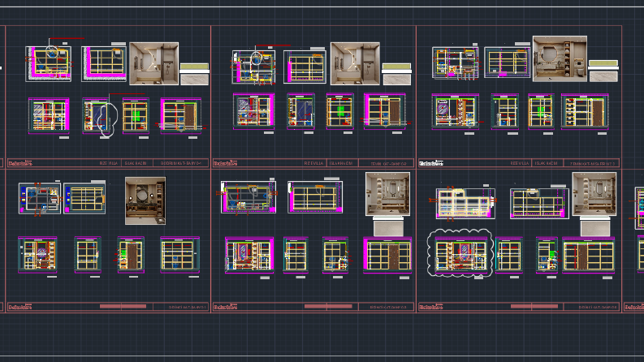Select the floor plan drawing in top-left sheet

pyautogui.click(x=49, y=63)
